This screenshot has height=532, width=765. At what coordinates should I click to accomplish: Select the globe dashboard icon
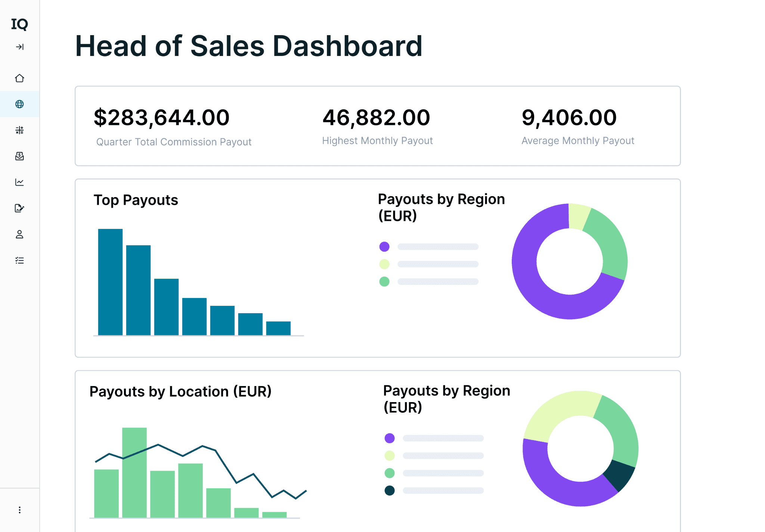(x=19, y=104)
